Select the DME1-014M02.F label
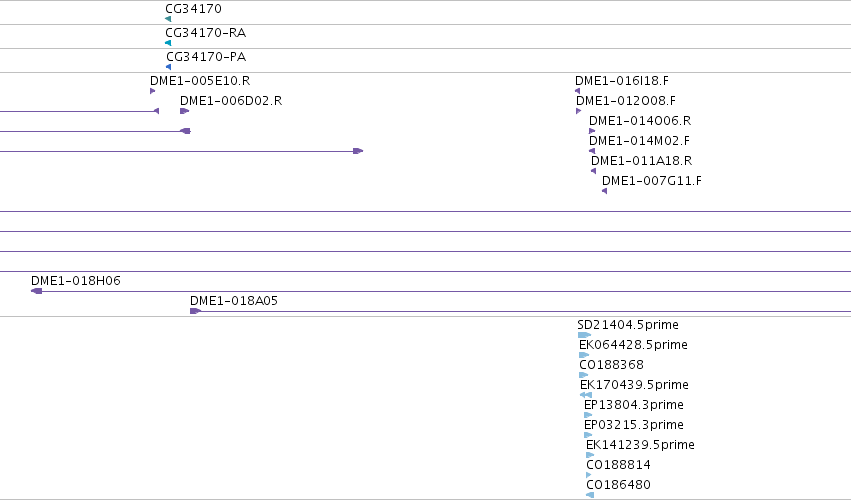Image resolution: width=851 pixels, height=500 pixels. coord(639,141)
